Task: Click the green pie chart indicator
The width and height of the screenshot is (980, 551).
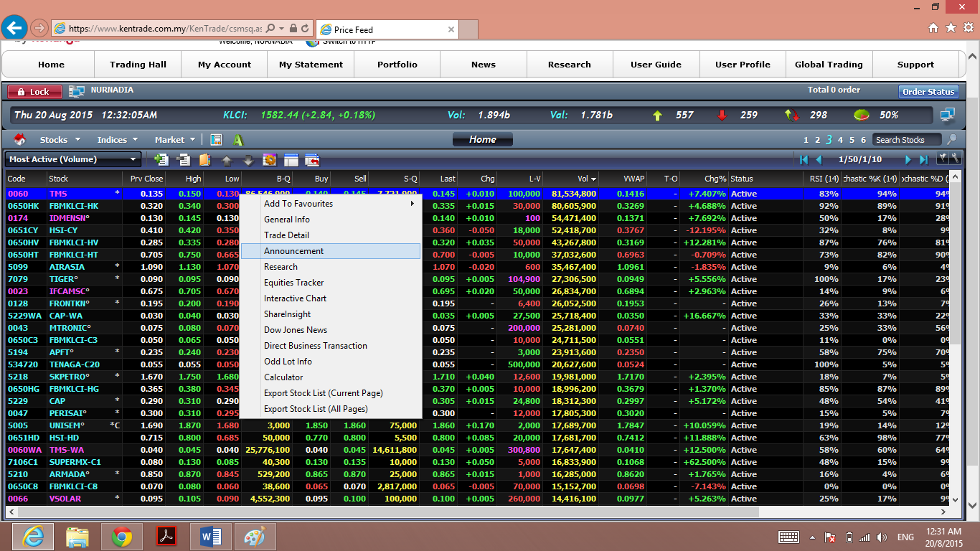Action: (x=862, y=115)
